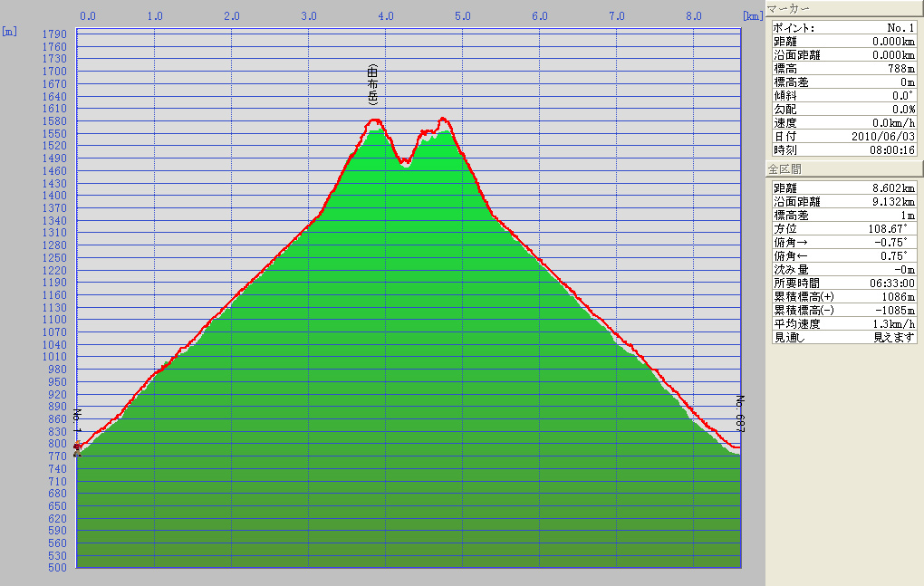924x586 pixels.
Task: Click the hiker icon at the track start
Action: [77, 447]
